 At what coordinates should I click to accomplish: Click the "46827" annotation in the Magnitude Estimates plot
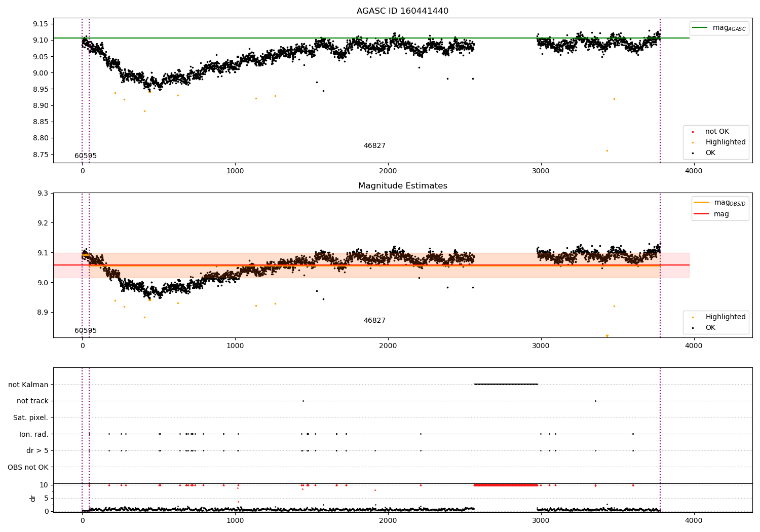[x=374, y=321]
